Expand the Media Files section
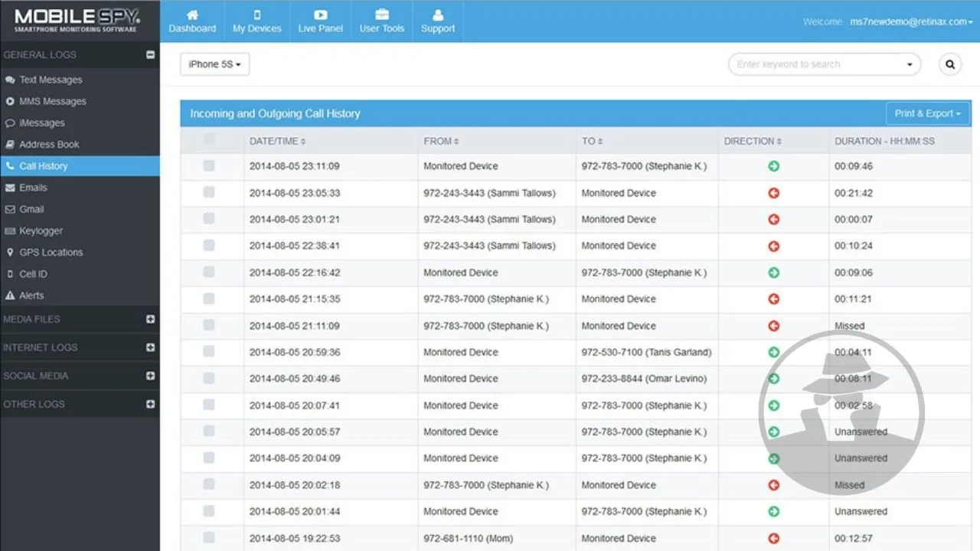The height and width of the screenshot is (551, 980). coord(150,319)
